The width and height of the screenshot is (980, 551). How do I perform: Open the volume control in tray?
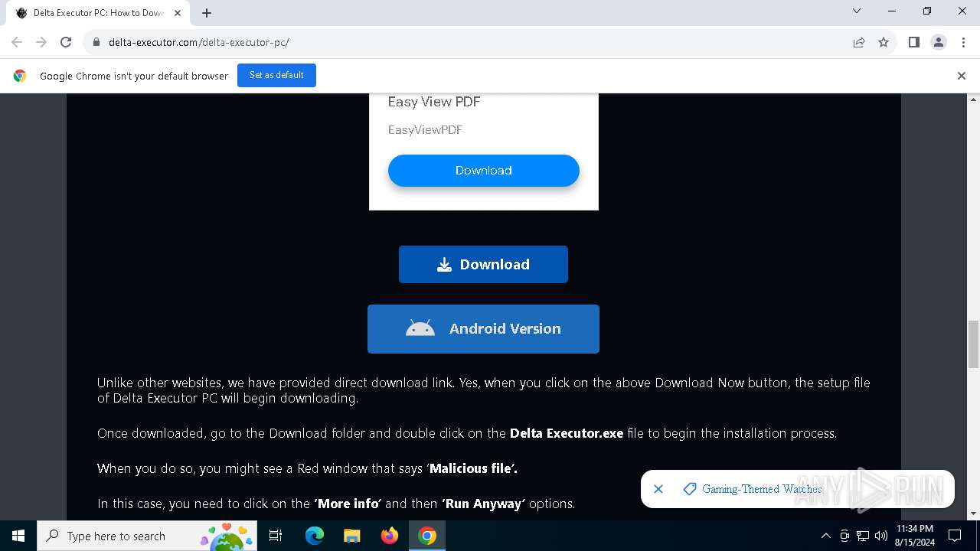(x=881, y=536)
